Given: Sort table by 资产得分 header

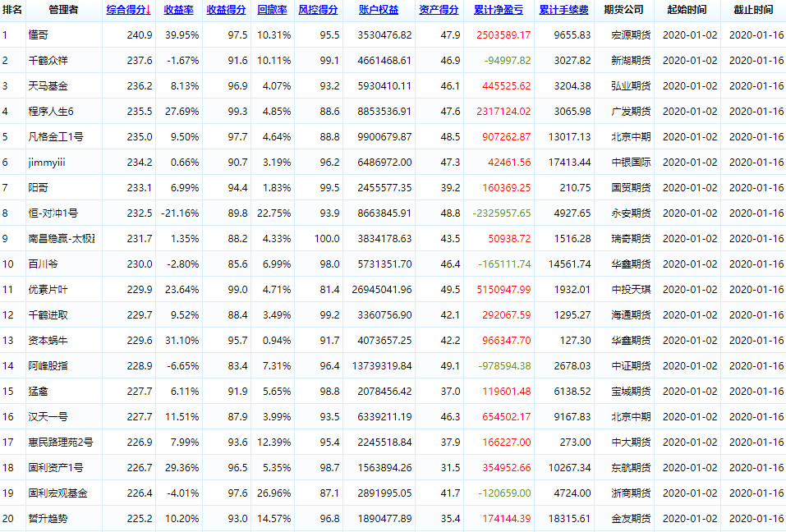Looking at the screenshot, I should (439, 10).
